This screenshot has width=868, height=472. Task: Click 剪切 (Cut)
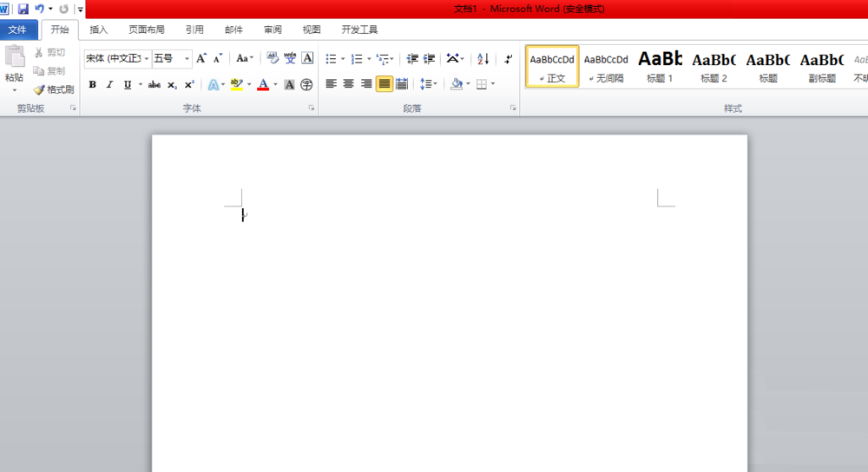click(49, 52)
